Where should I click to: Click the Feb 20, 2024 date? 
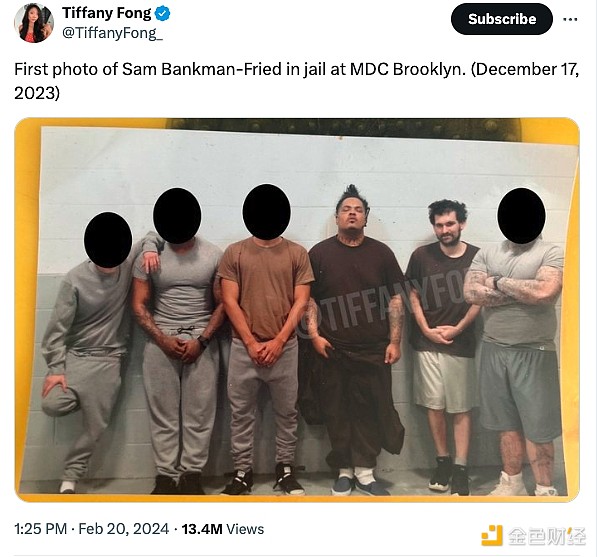point(124,529)
